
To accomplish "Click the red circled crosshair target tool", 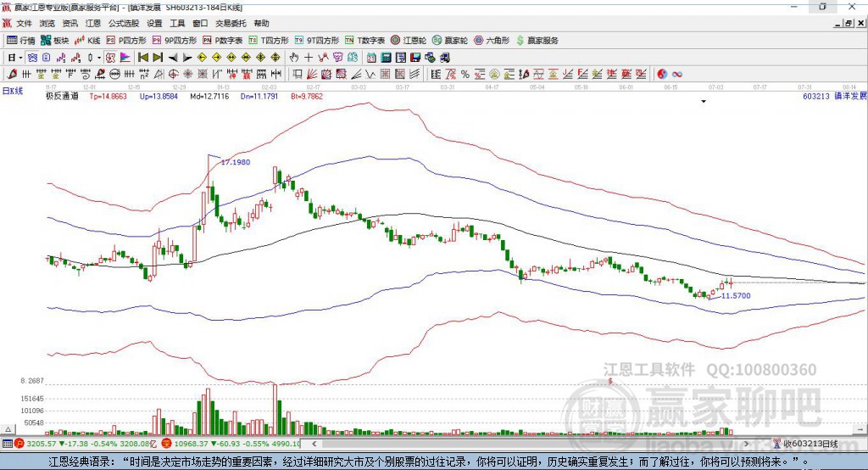I will pyautogui.click(x=173, y=75).
